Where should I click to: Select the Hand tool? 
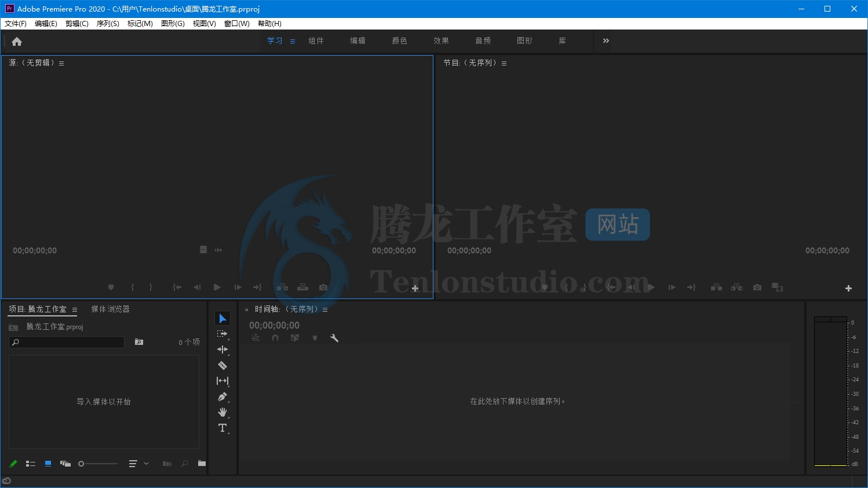(223, 412)
